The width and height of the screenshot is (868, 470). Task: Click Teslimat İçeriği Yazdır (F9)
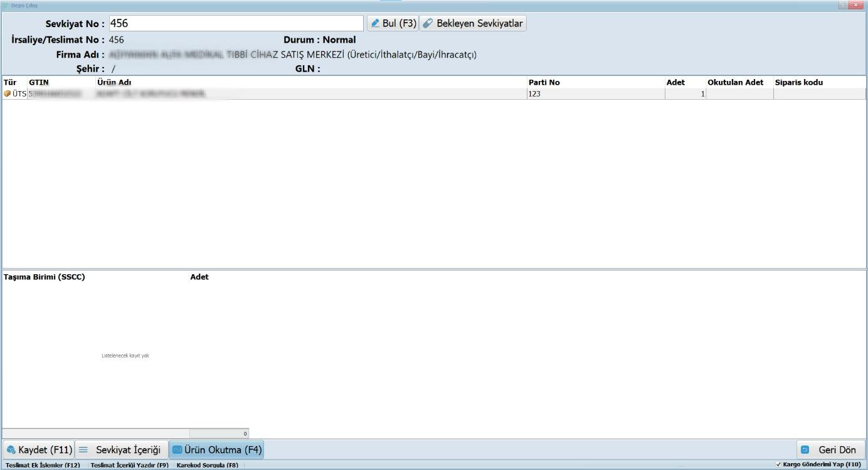129,465
